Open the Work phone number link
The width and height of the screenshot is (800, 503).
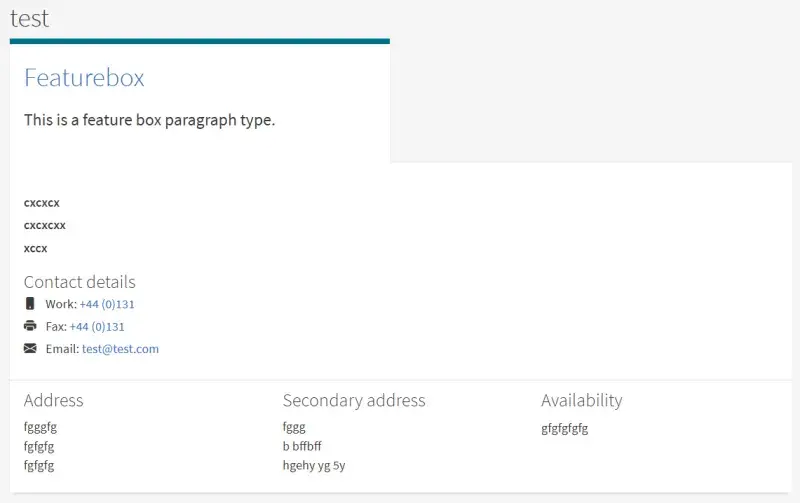tap(107, 304)
